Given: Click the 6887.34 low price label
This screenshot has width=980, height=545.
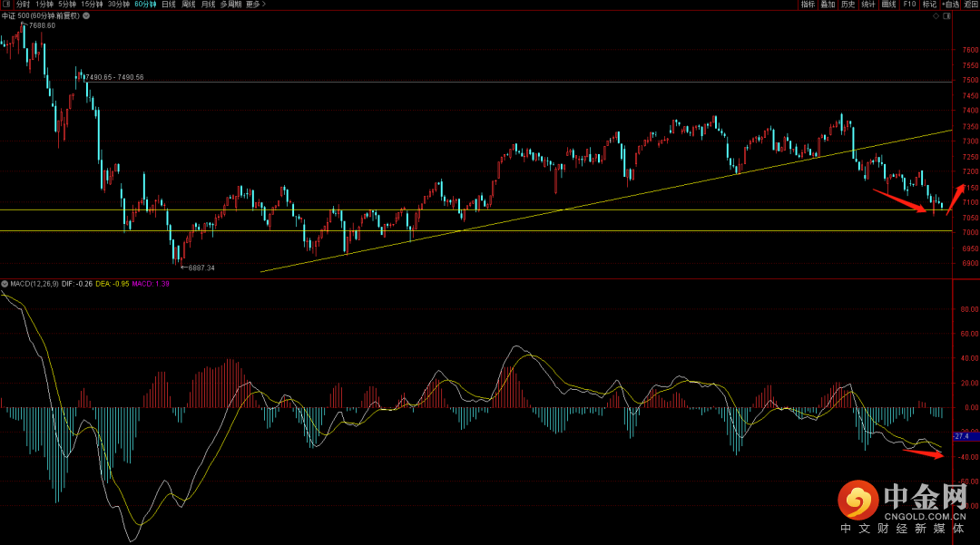Looking at the screenshot, I should (x=201, y=268).
